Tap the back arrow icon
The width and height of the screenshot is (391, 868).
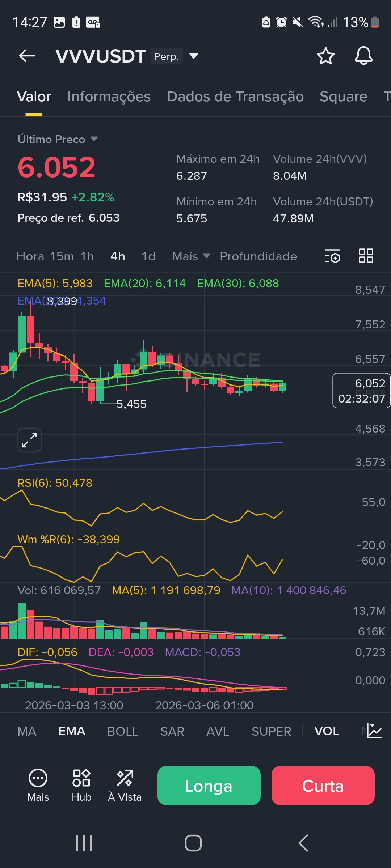point(27,56)
